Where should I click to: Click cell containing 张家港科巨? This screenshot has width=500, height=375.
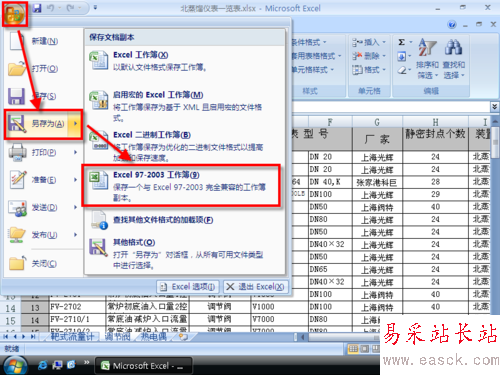377,182
